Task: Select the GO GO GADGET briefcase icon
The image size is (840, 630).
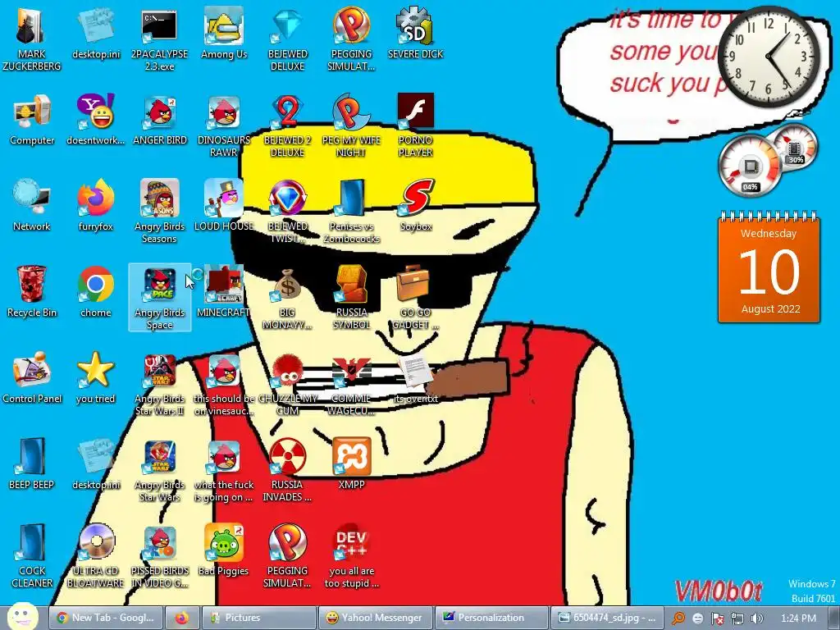Action: [x=416, y=299]
